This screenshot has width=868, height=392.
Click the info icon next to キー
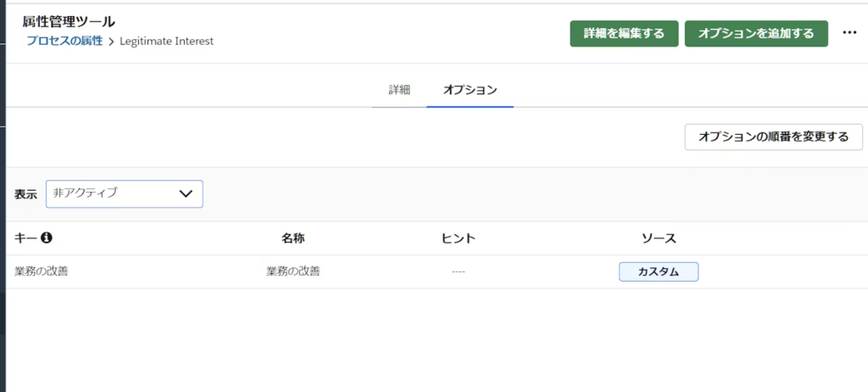pyautogui.click(x=47, y=238)
